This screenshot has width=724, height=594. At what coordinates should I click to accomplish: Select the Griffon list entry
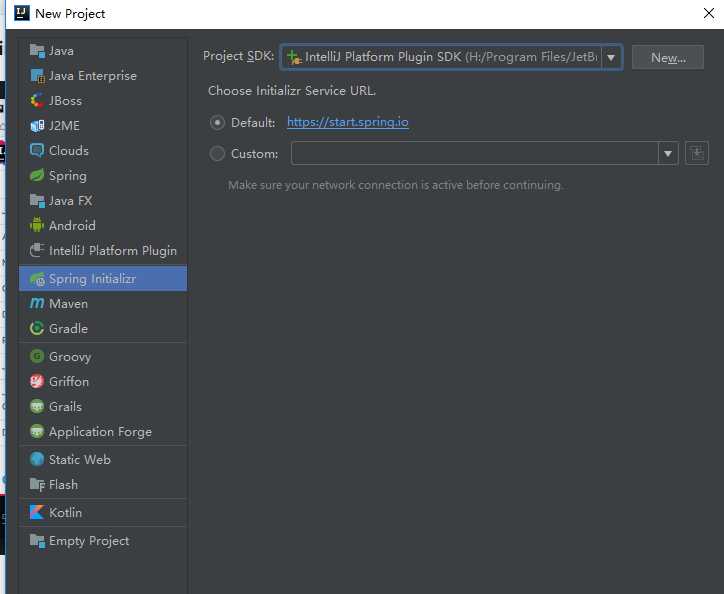[103, 381]
